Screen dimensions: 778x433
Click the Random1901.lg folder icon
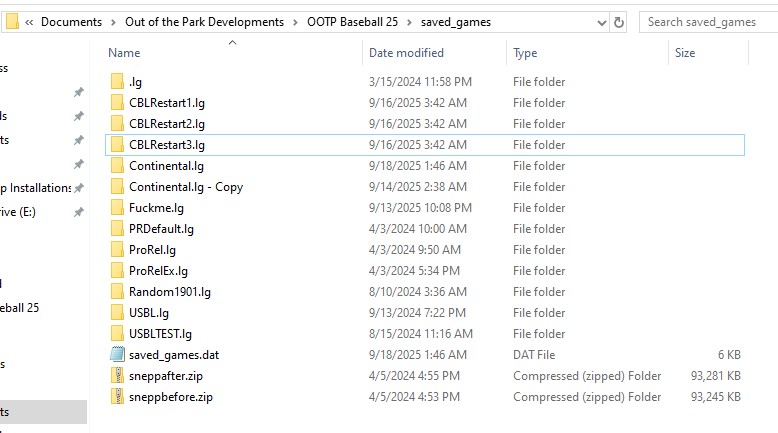(x=116, y=292)
